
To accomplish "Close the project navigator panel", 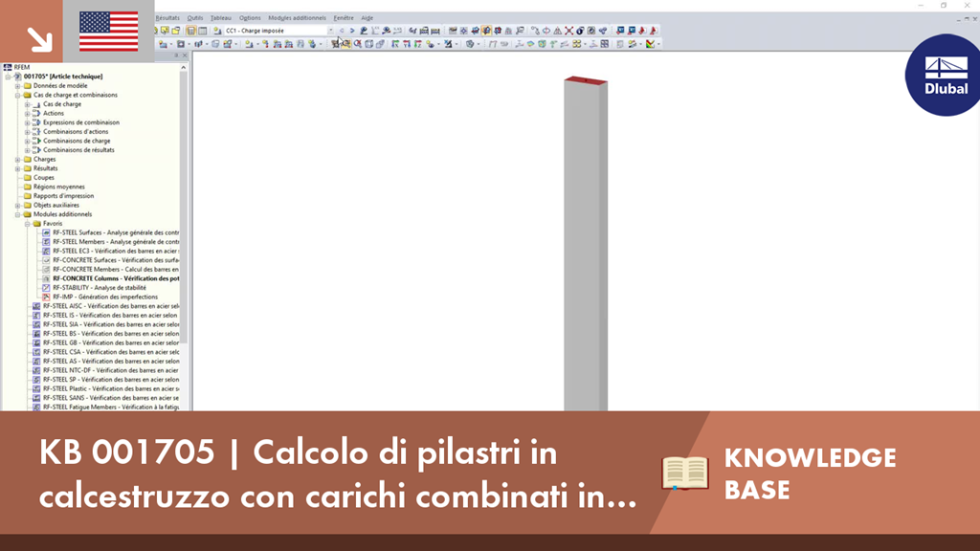I will (x=185, y=55).
